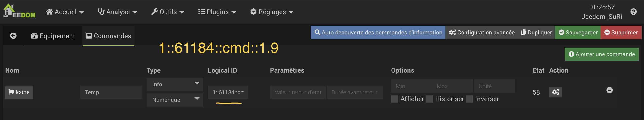Image resolution: width=644 pixels, height=120 pixels.
Task: Click Configuration avancée gears button
Action: click(482, 33)
